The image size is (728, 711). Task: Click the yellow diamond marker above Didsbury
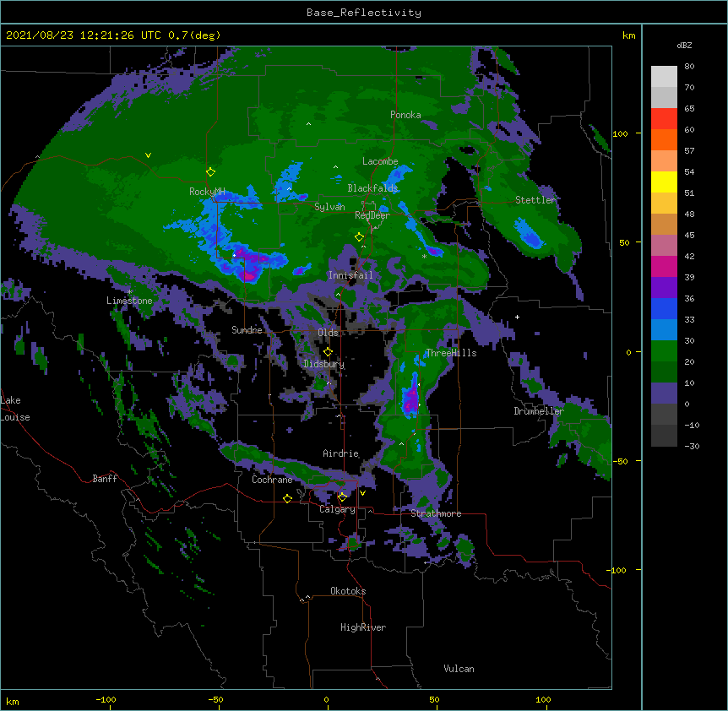click(x=328, y=352)
